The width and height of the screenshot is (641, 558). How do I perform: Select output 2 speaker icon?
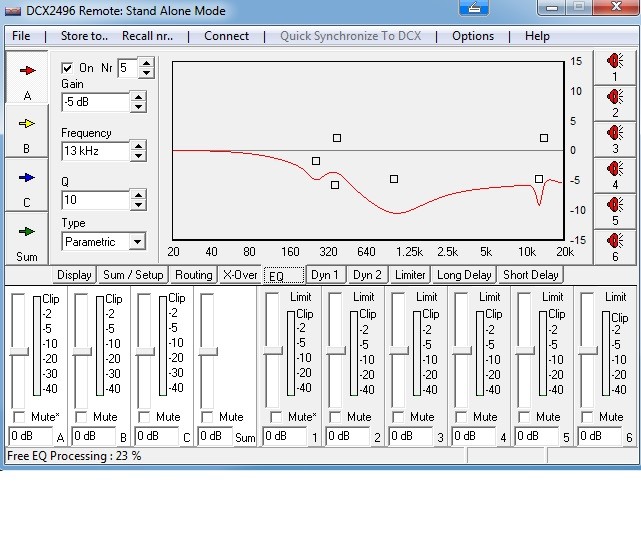coord(614,103)
